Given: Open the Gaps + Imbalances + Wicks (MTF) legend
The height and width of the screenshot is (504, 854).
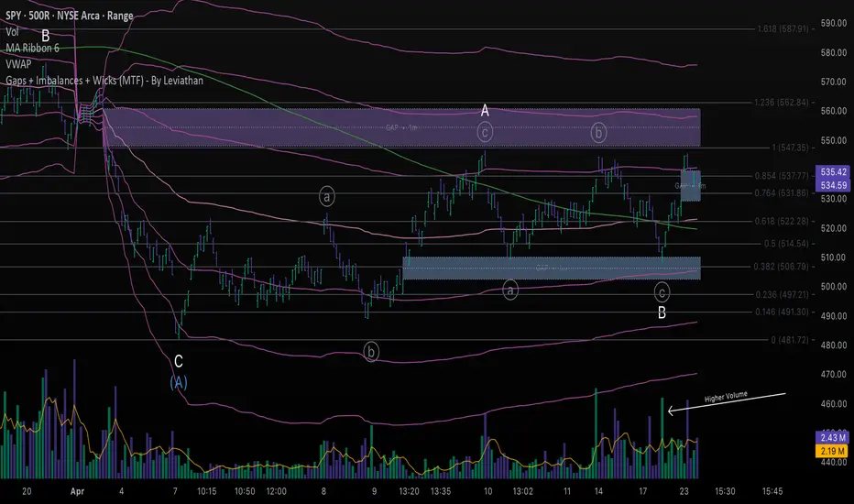Looking at the screenshot, I should click(x=104, y=80).
